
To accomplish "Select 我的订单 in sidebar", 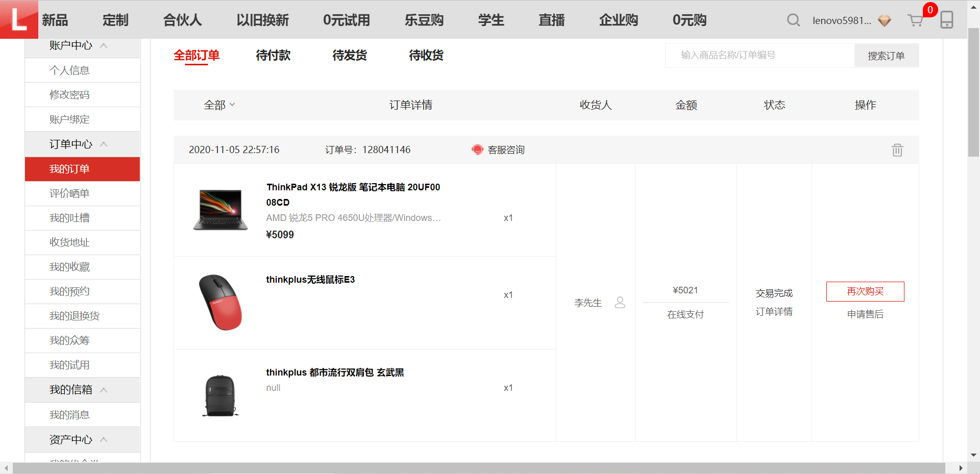I will [x=82, y=169].
